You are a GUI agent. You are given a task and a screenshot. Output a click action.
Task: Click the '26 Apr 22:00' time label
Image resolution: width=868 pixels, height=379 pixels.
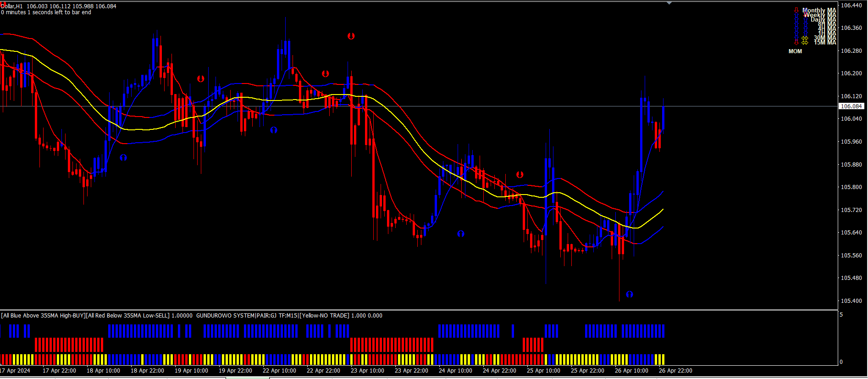point(675,371)
